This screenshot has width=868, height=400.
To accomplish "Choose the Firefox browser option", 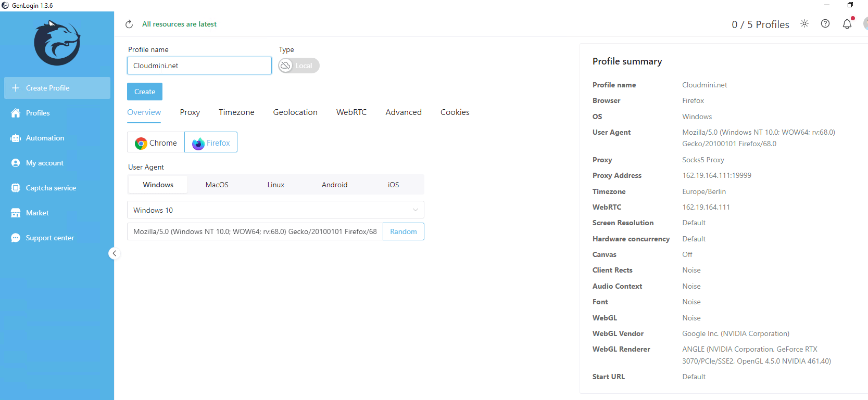I will point(211,142).
